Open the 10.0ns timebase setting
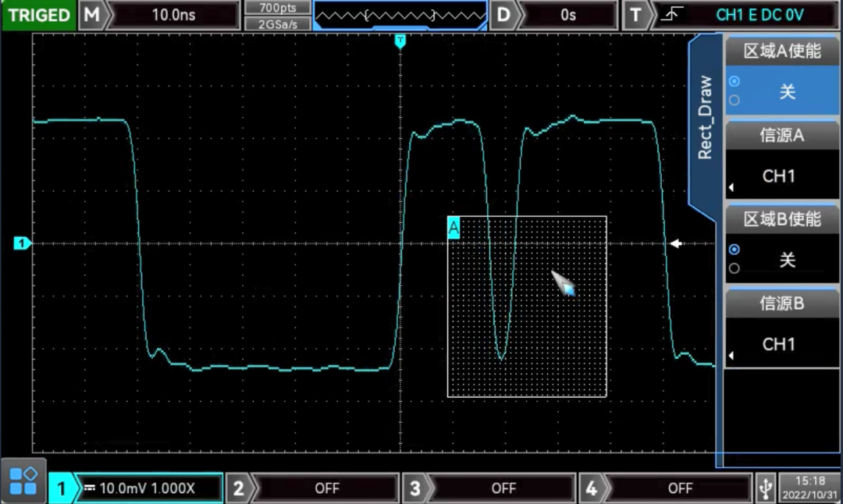The height and width of the screenshot is (504, 843). 173,15
